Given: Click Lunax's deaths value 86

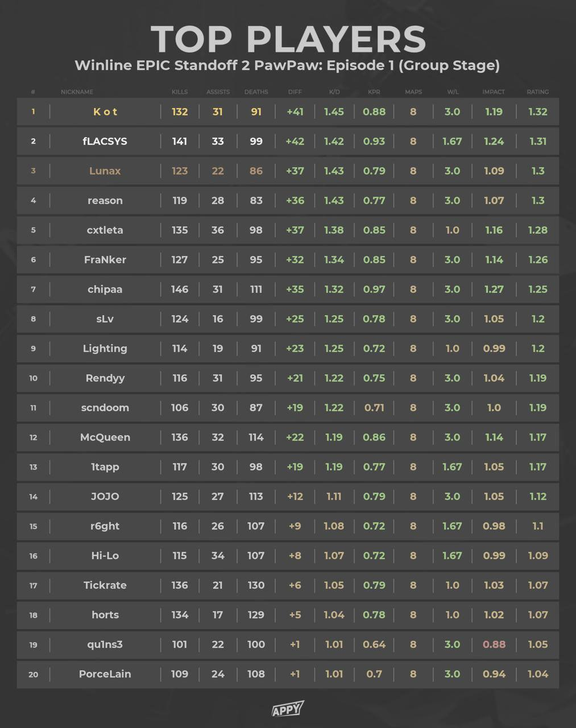Looking at the screenshot, I should coord(256,171).
